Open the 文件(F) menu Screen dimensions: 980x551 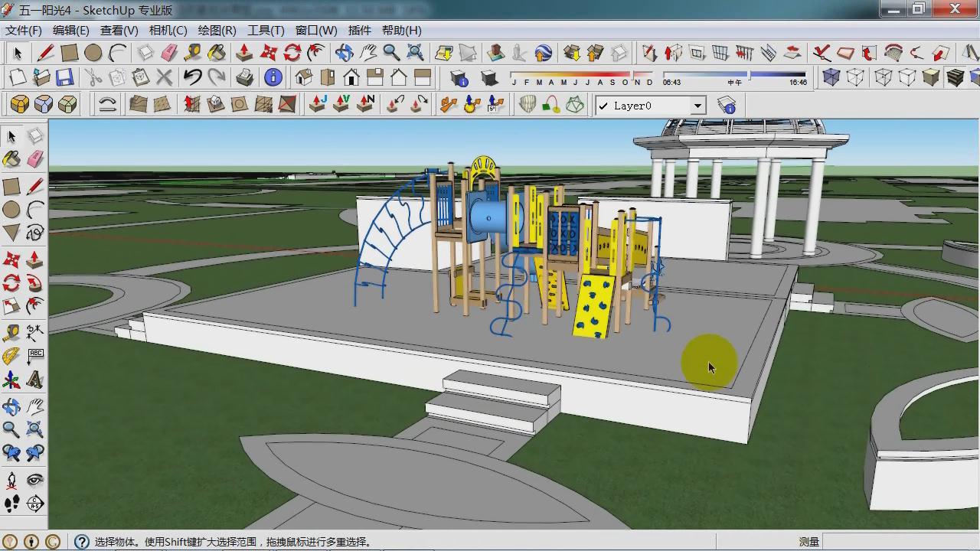(24, 30)
